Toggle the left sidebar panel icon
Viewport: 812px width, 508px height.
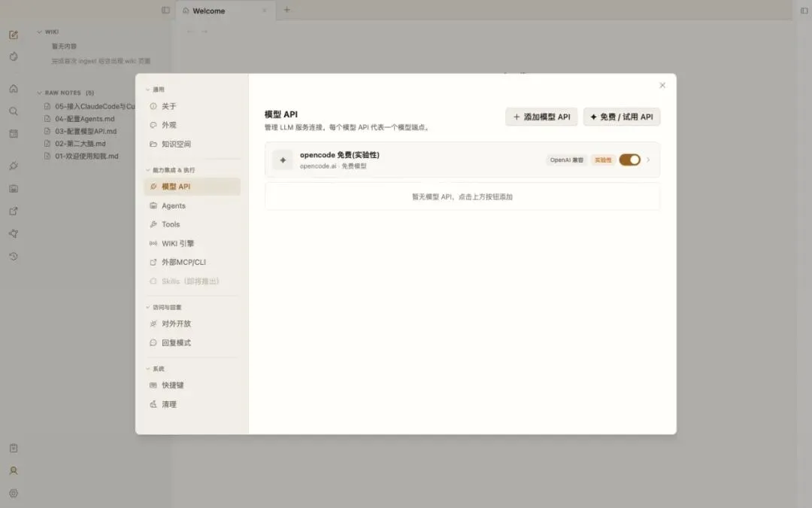(x=165, y=10)
